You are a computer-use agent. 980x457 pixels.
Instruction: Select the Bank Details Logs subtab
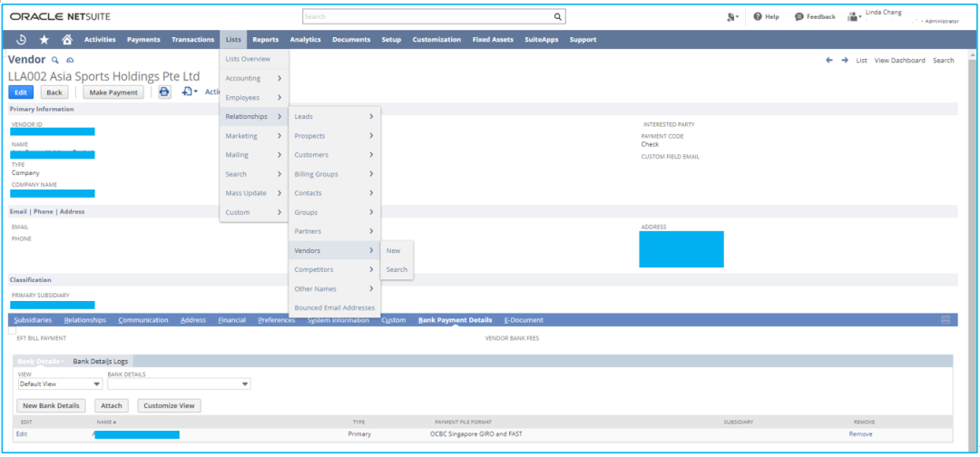(100, 362)
